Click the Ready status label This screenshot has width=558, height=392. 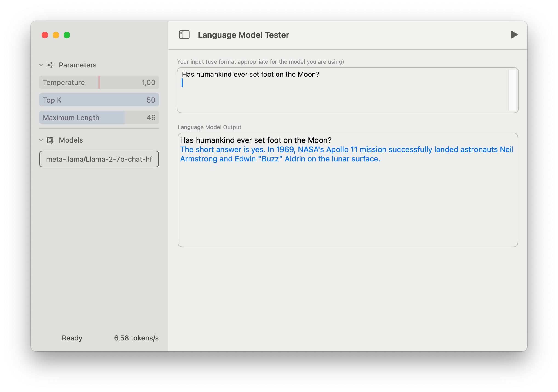(72, 338)
